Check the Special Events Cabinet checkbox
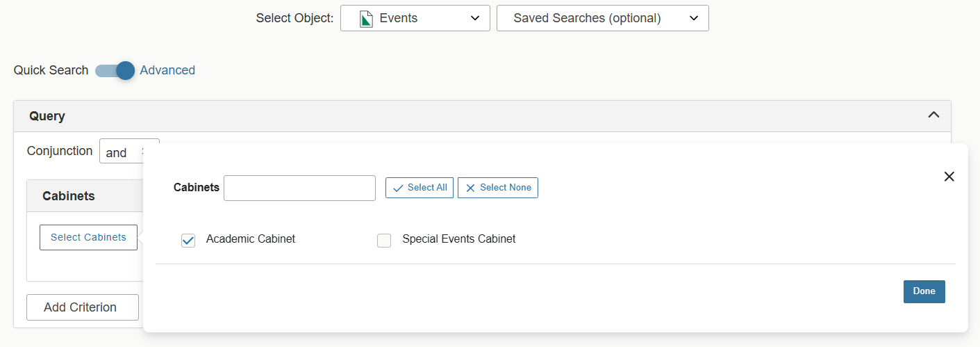The height and width of the screenshot is (347, 980). pyautogui.click(x=384, y=241)
